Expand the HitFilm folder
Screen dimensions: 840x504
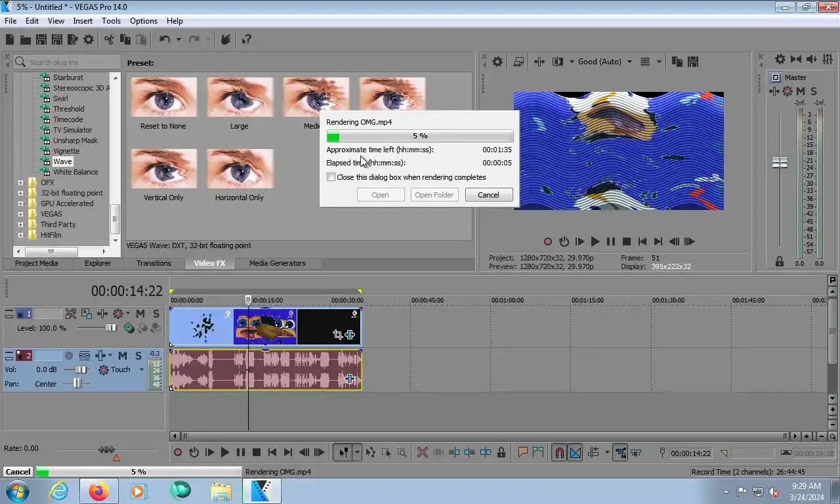click(20, 235)
